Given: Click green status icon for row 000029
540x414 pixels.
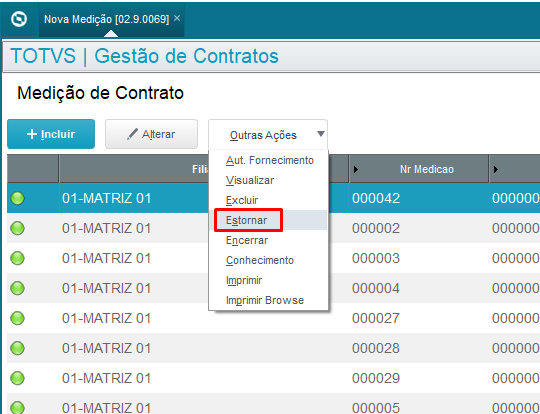Looking at the screenshot, I should [x=18, y=378].
